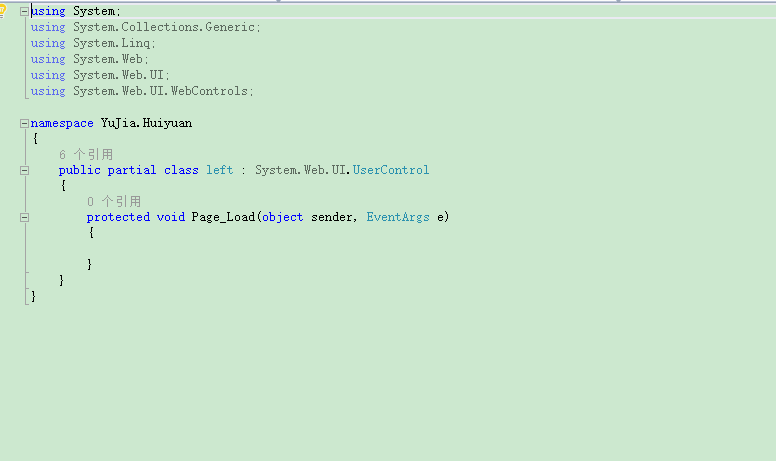
Task: Collapse the using directives block
Action: (24, 11)
